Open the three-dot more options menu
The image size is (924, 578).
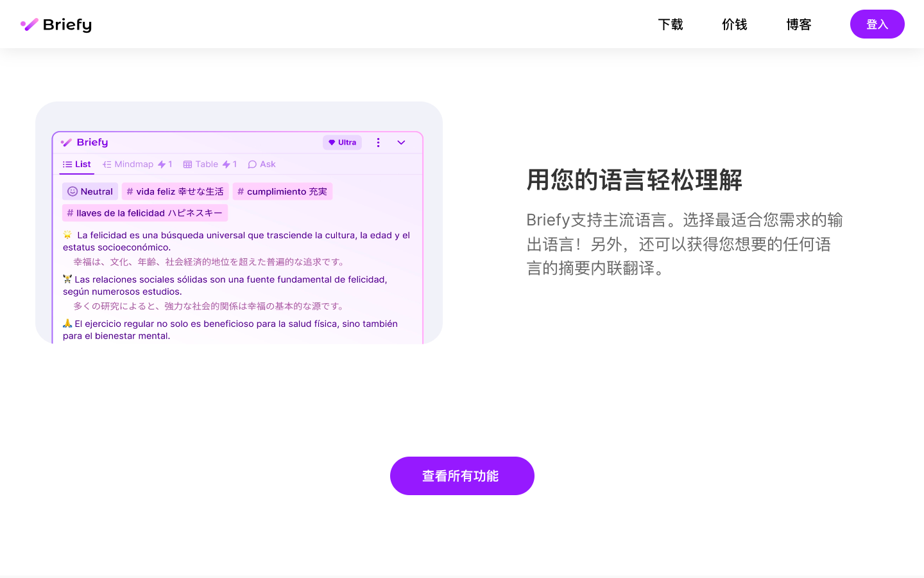coord(378,143)
